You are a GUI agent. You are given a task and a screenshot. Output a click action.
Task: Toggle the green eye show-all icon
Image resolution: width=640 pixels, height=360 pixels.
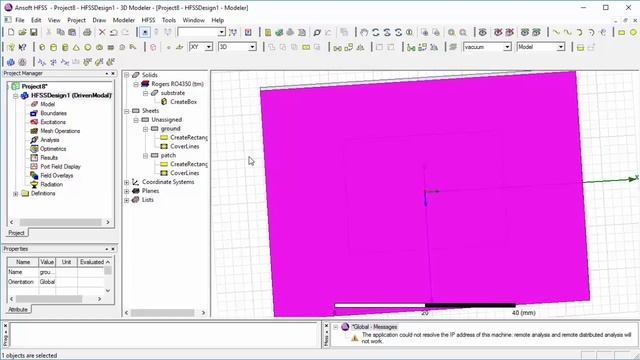point(525,32)
